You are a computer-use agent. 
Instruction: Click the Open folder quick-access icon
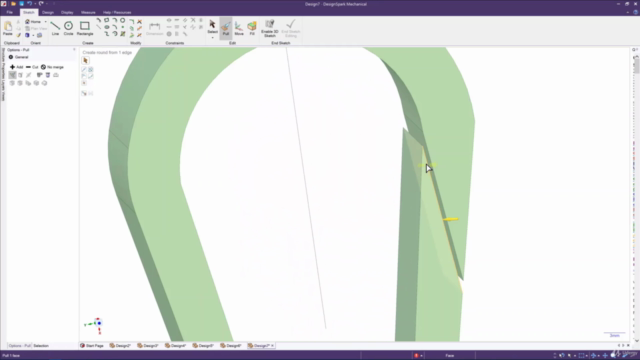[13, 4]
